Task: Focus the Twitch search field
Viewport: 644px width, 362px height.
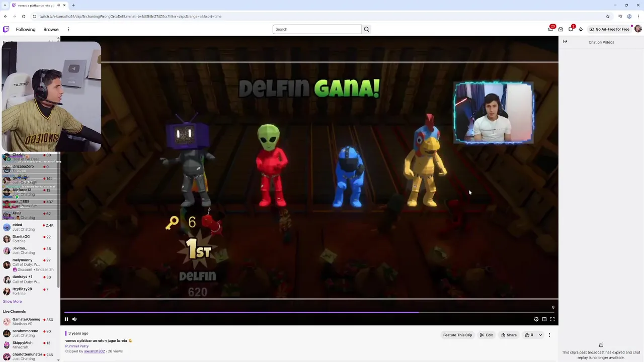Action: point(317,29)
